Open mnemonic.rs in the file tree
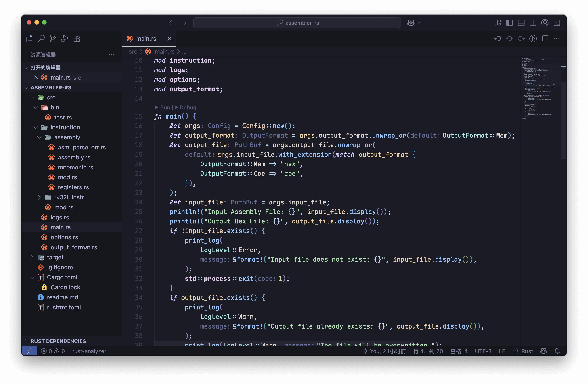 pyautogui.click(x=72, y=167)
